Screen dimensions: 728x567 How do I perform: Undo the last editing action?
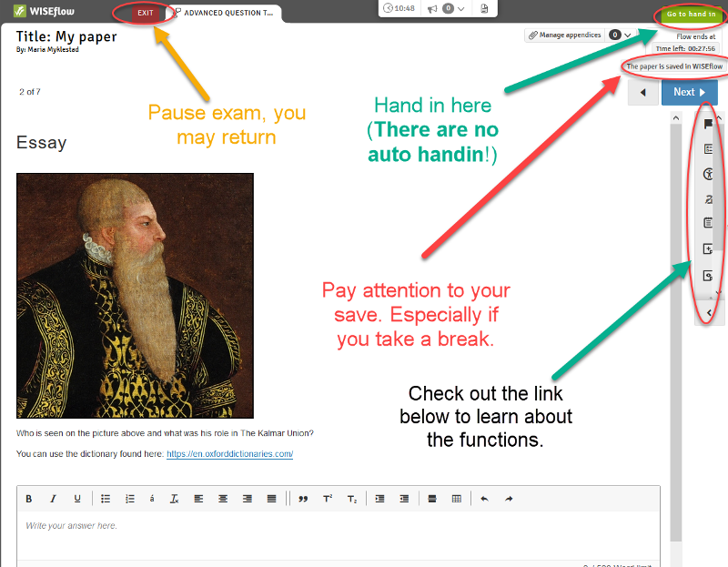pyautogui.click(x=485, y=498)
